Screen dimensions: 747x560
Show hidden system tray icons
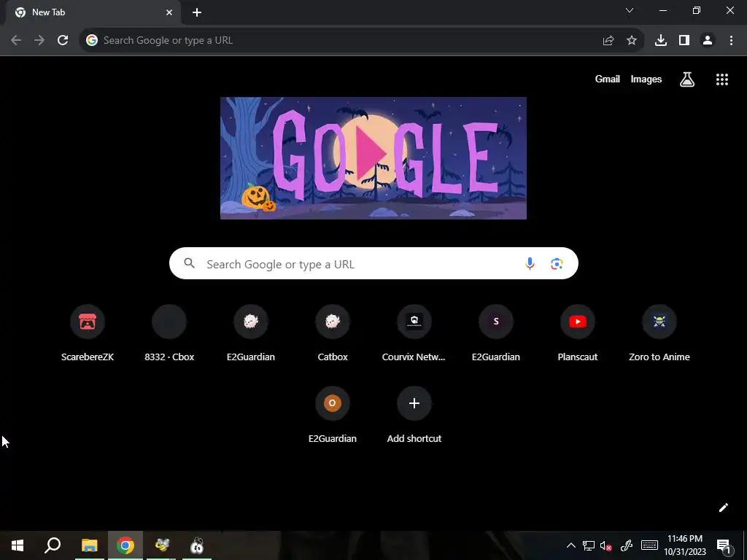pyautogui.click(x=570, y=545)
